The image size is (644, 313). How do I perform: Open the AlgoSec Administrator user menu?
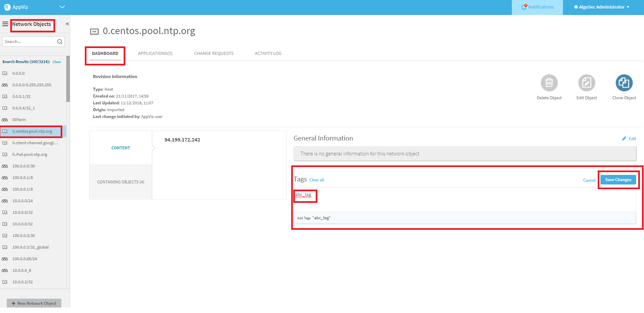(601, 7)
